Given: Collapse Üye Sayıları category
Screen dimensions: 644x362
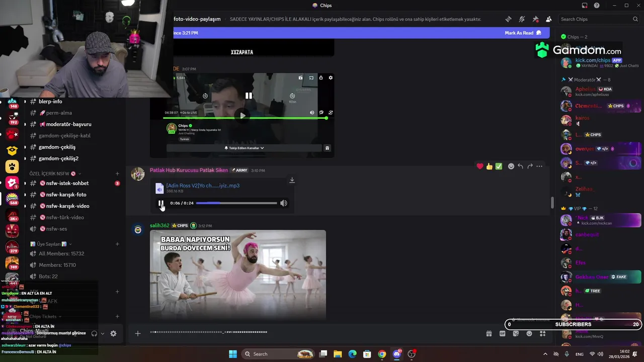Looking at the screenshot, I should pyautogui.click(x=50, y=244).
